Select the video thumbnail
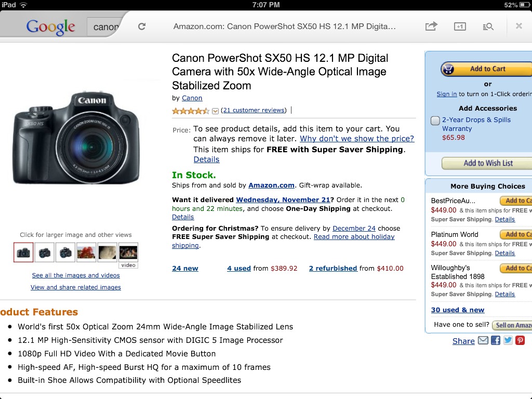The image size is (532, 399). 128,255
